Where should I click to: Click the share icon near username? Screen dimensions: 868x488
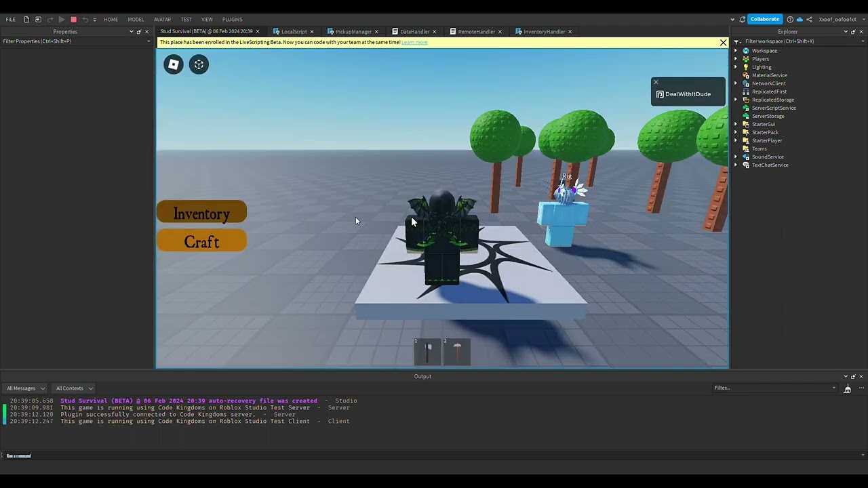point(809,19)
